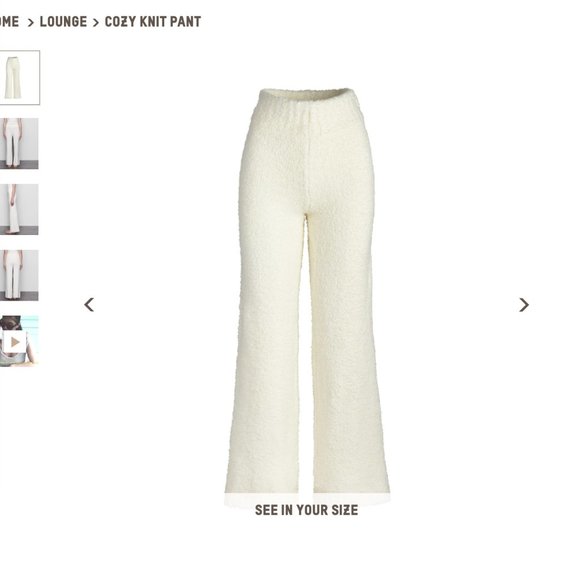
Task: Play the product video from its thumbnail
Action: tap(15, 342)
